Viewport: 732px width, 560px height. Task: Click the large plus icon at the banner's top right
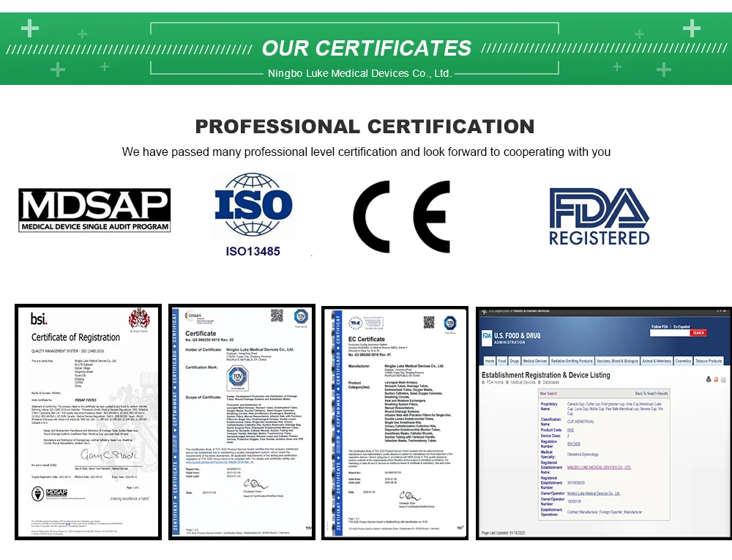coord(692,29)
